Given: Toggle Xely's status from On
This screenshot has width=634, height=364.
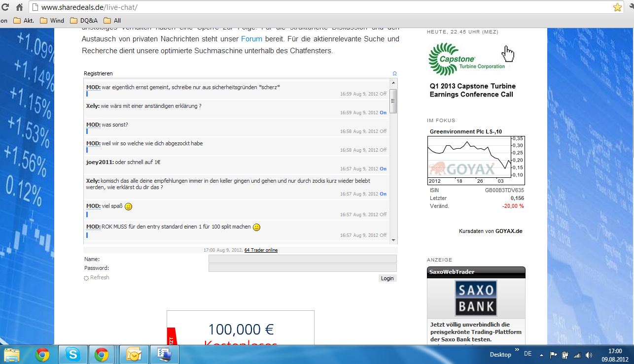Looking at the screenshot, I should click(383, 112).
